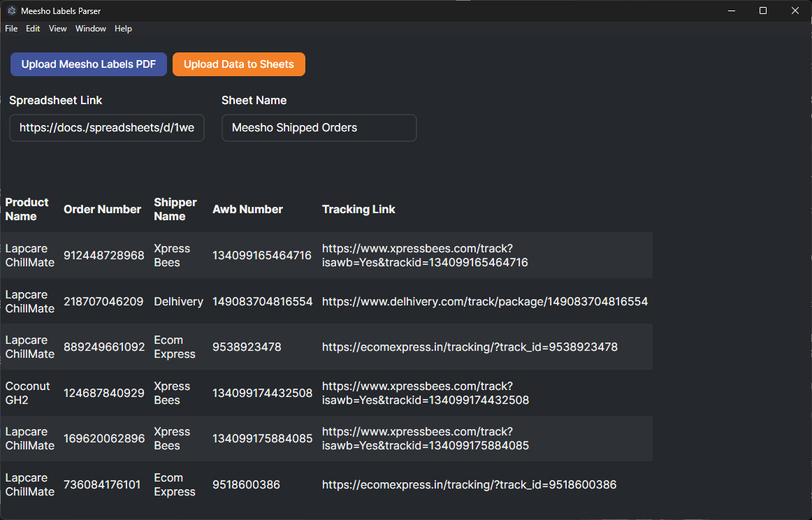
Task: Focus the Spreadsheet Link input field
Action: click(x=107, y=128)
